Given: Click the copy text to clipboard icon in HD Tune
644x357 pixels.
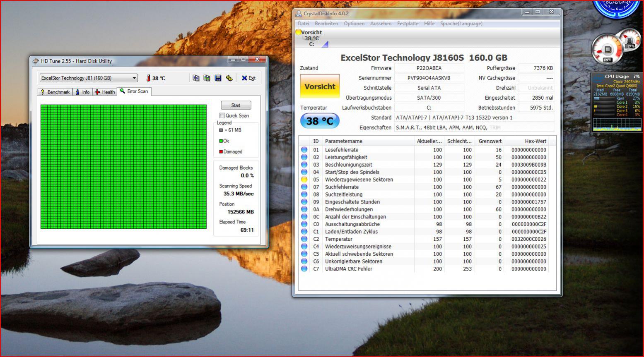Looking at the screenshot, I should coord(196,78).
